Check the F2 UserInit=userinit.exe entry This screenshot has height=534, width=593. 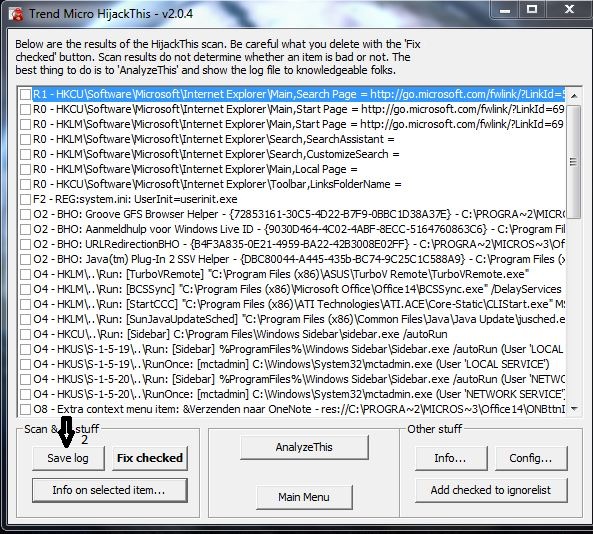(x=25, y=199)
